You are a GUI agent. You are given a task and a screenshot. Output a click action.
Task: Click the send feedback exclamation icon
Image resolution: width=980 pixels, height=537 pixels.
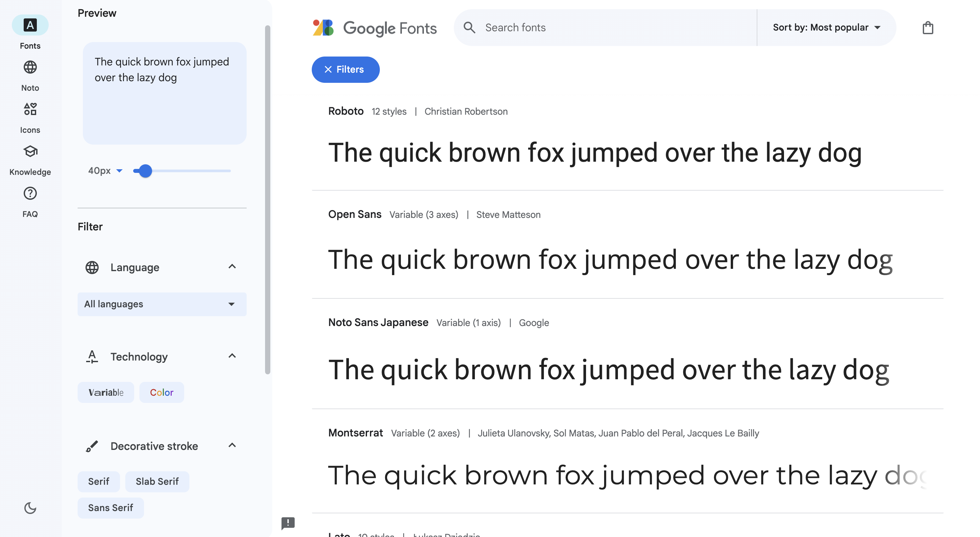288,523
